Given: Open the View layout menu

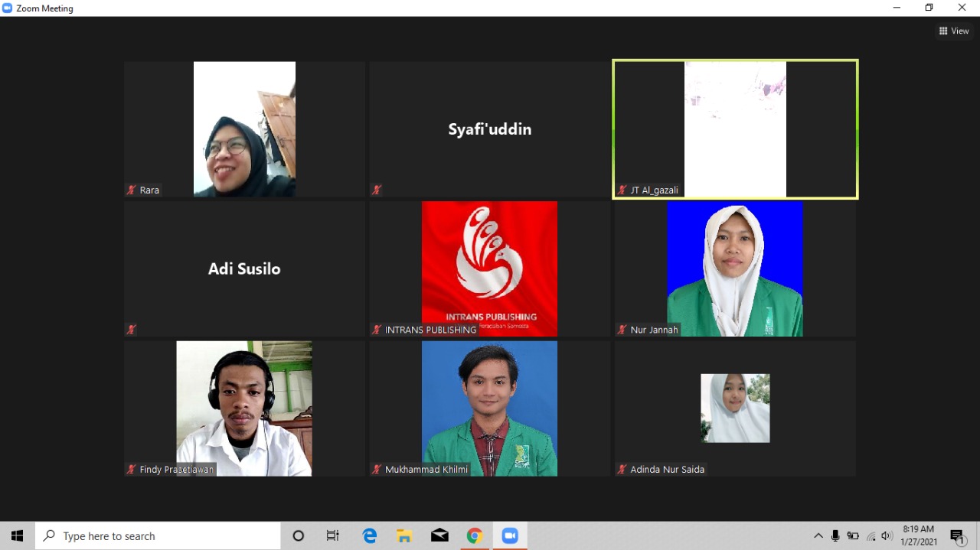Looking at the screenshot, I should coord(954,31).
